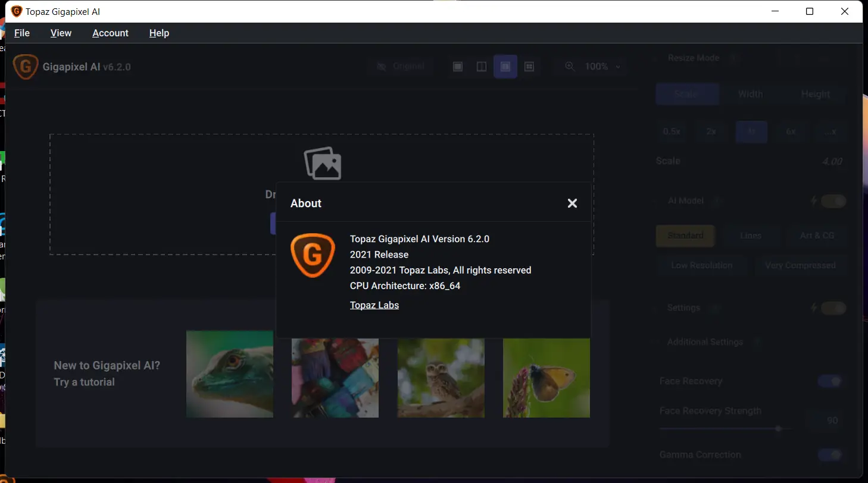Viewport: 868px width, 483px height.
Task: Close the Topaz Gigapixel AI window
Action: tap(845, 11)
